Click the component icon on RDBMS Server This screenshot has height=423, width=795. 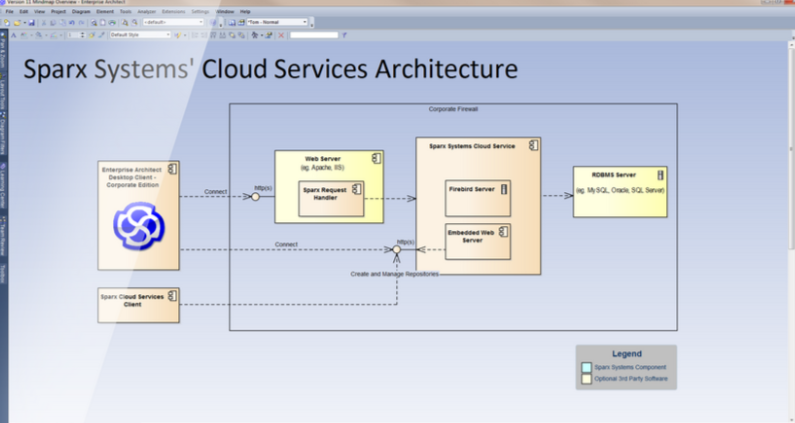(x=660, y=175)
